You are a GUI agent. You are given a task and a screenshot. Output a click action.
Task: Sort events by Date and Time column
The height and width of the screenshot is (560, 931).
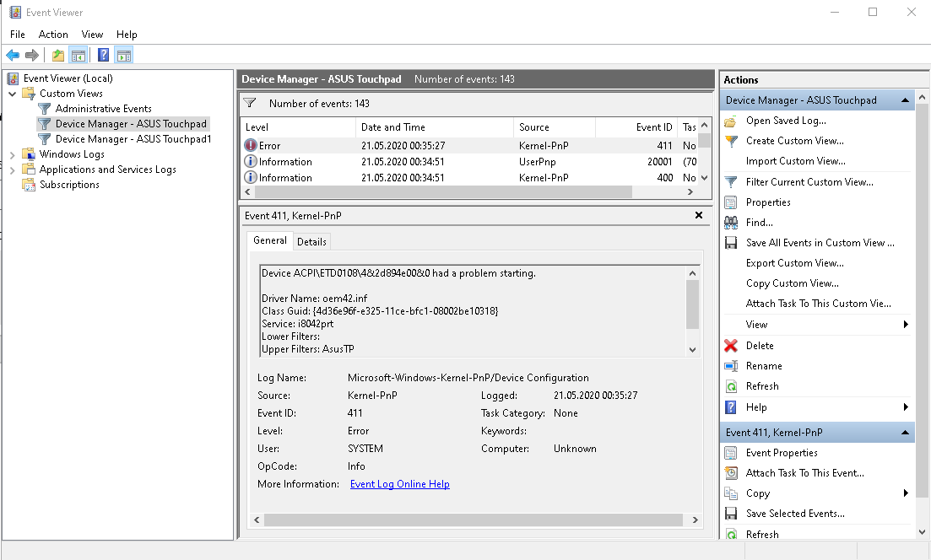click(435, 127)
